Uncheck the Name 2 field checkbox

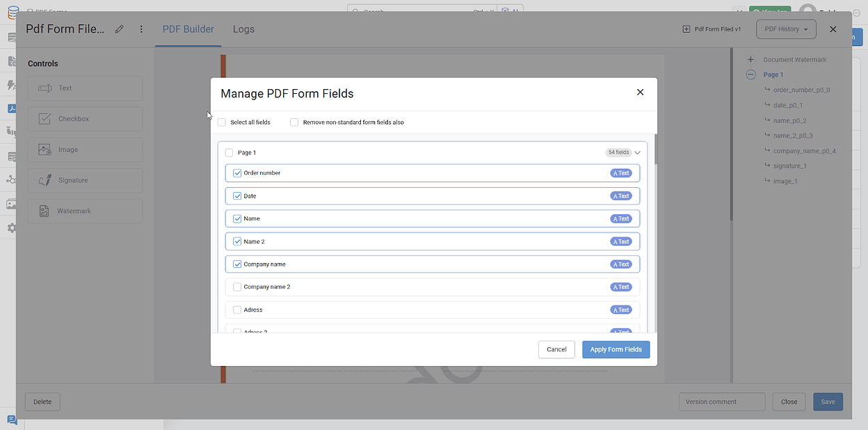click(x=237, y=241)
